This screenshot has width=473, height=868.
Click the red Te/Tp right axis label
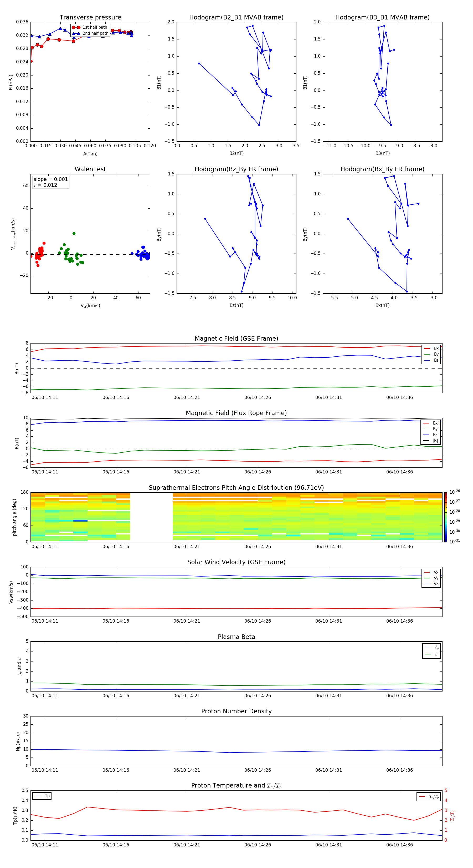[x=452, y=815]
